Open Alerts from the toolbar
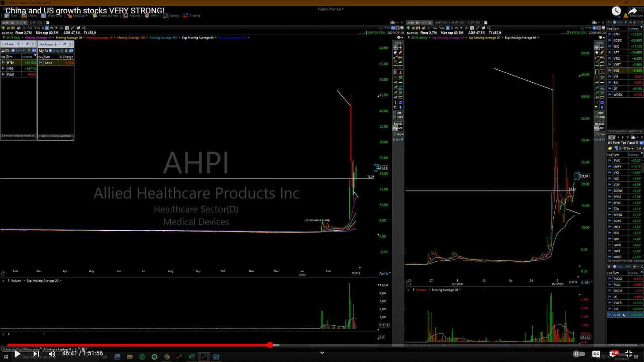The height and width of the screenshot is (362, 644). pos(152,15)
